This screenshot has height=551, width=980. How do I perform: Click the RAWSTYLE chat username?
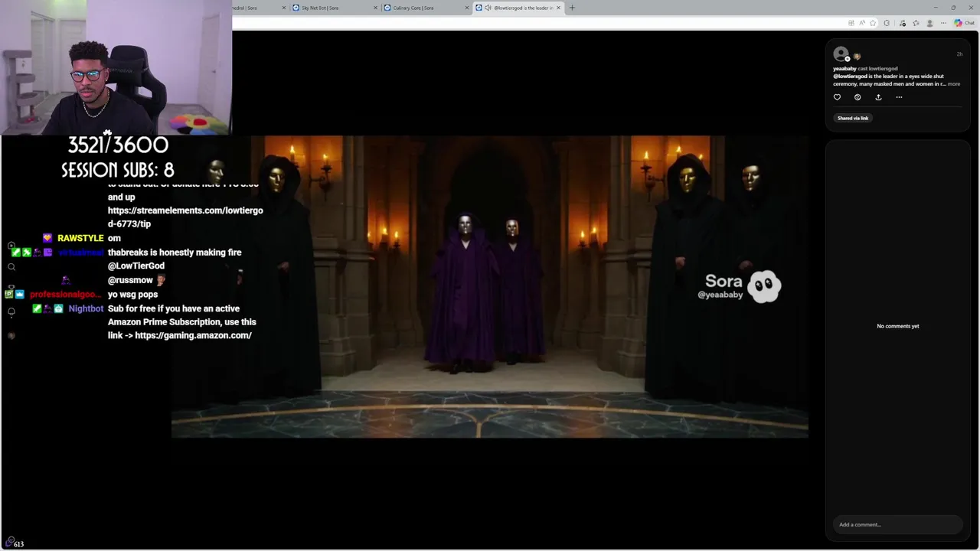coord(80,238)
